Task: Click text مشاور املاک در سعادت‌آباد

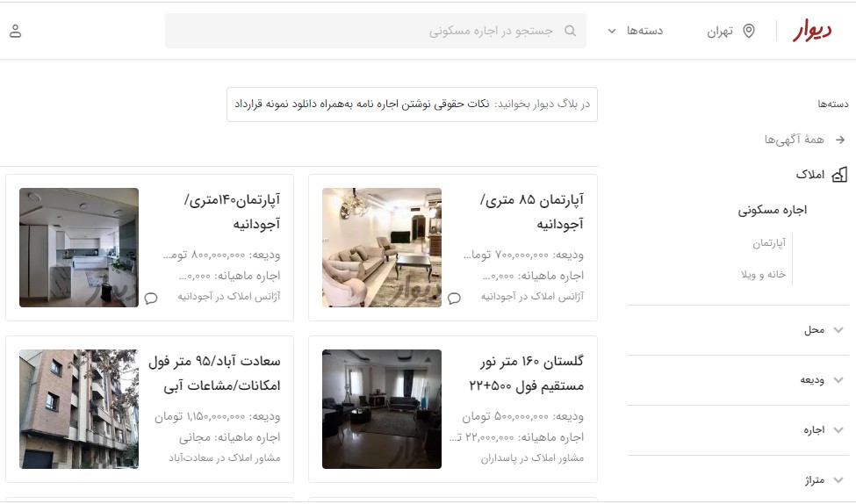Action: point(225,458)
